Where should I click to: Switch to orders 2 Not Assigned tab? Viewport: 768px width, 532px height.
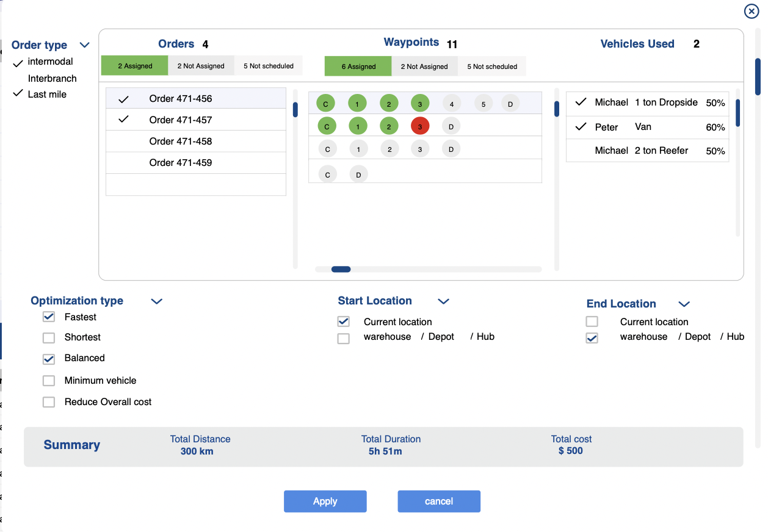click(x=201, y=66)
